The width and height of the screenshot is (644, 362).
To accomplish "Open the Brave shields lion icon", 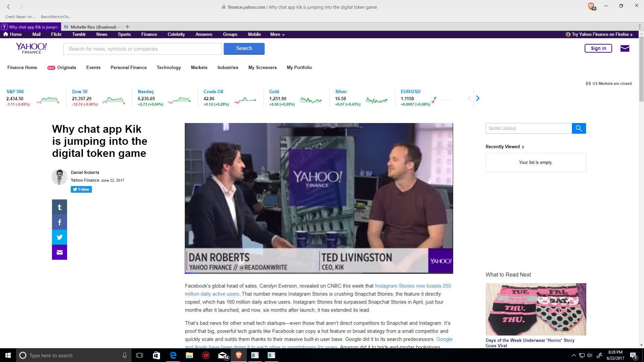I will pos(591,6).
